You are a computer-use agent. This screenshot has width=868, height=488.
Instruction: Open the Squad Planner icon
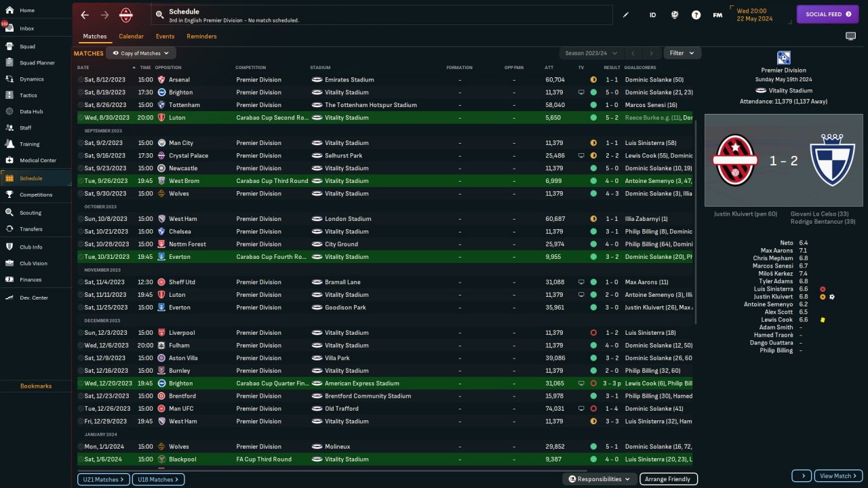pyautogui.click(x=9, y=62)
